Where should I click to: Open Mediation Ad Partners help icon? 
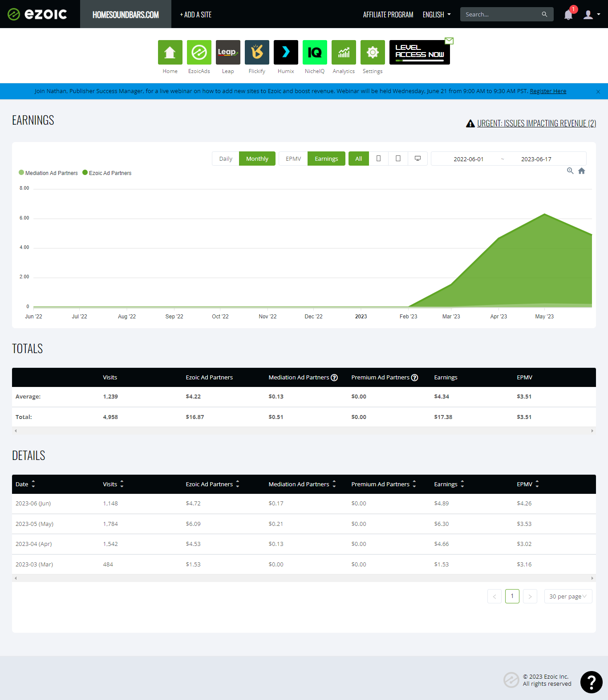tap(335, 378)
